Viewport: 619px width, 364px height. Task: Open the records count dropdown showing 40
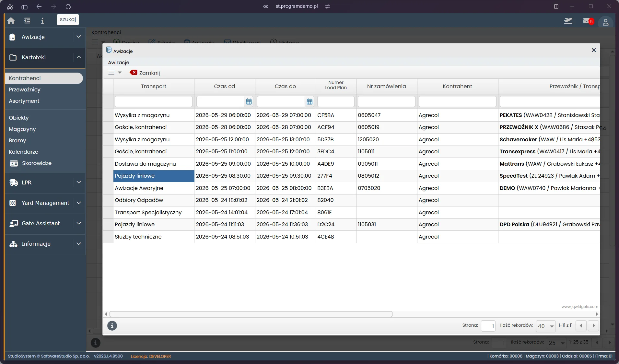click(546, 326)
